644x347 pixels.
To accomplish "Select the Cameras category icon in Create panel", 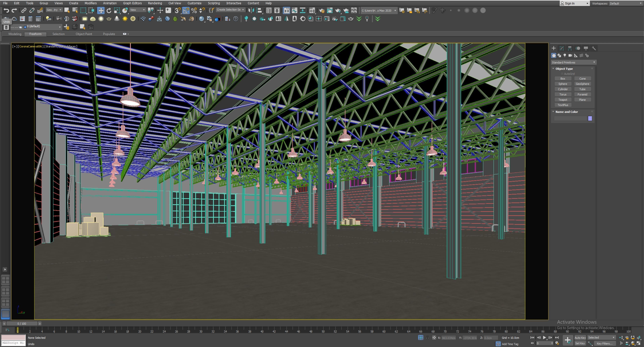I will [570, 56].
